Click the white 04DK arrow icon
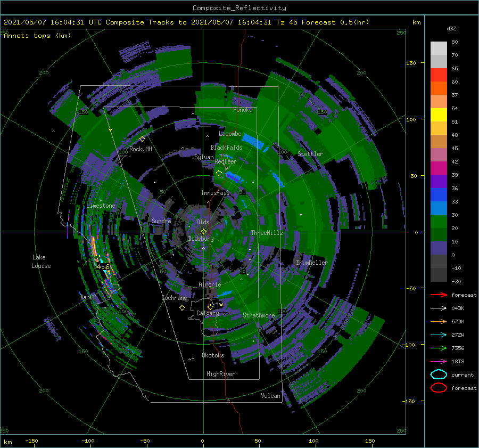 (439, 308)
